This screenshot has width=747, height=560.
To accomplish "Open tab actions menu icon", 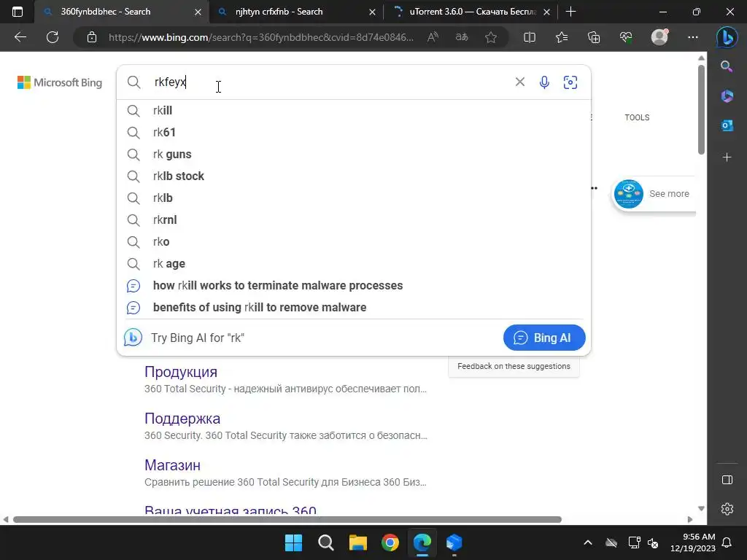I will tap(18, 12).
